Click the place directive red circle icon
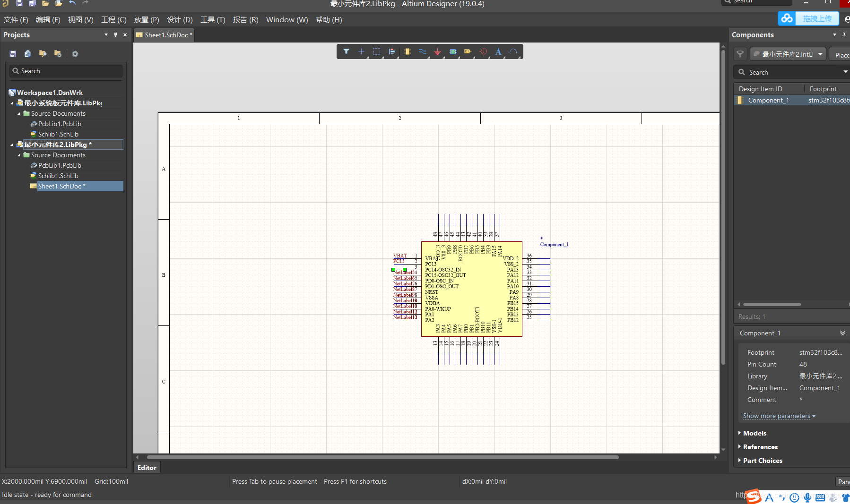Viewport: 850px width, 504px height. click(x=483, y=51)
